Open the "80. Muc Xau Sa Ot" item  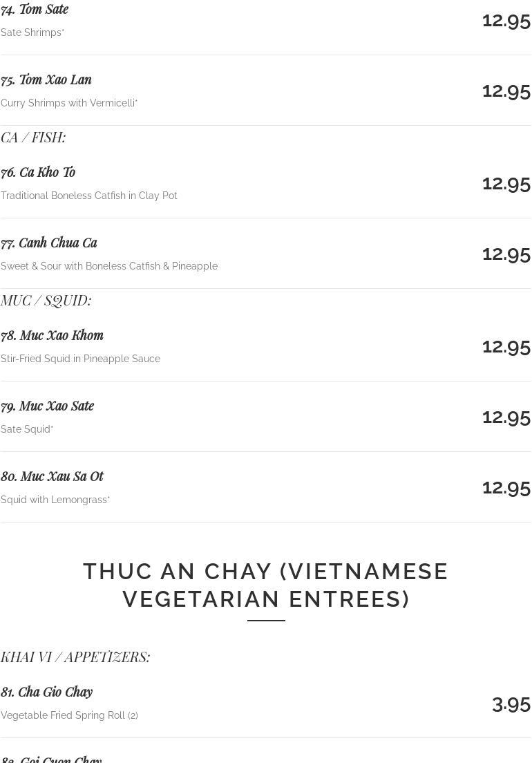[x=52, y=476]
